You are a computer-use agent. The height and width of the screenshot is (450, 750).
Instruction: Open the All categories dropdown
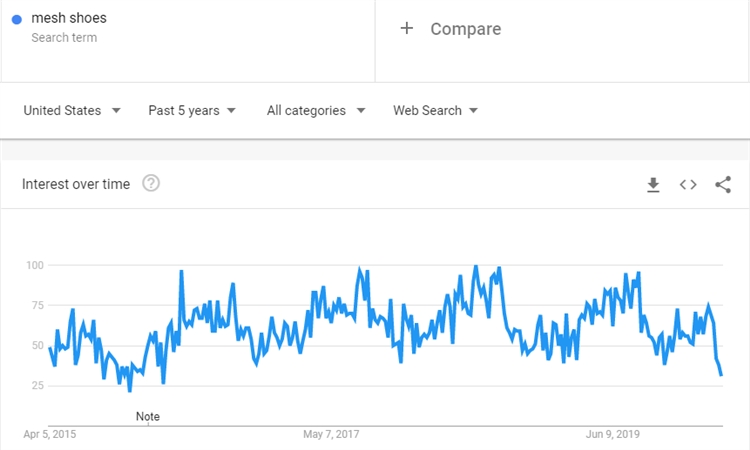pyautogui.click(x=316, y=111)
